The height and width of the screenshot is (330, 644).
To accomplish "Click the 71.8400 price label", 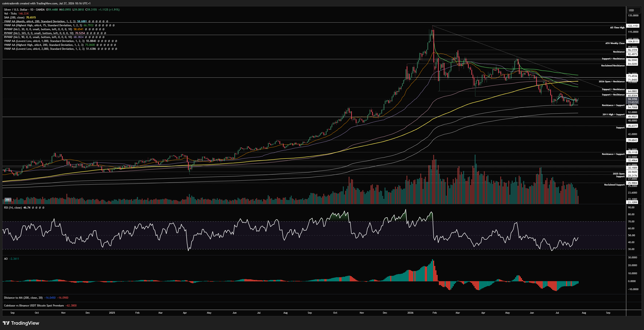I will click(x=632, y=80).
